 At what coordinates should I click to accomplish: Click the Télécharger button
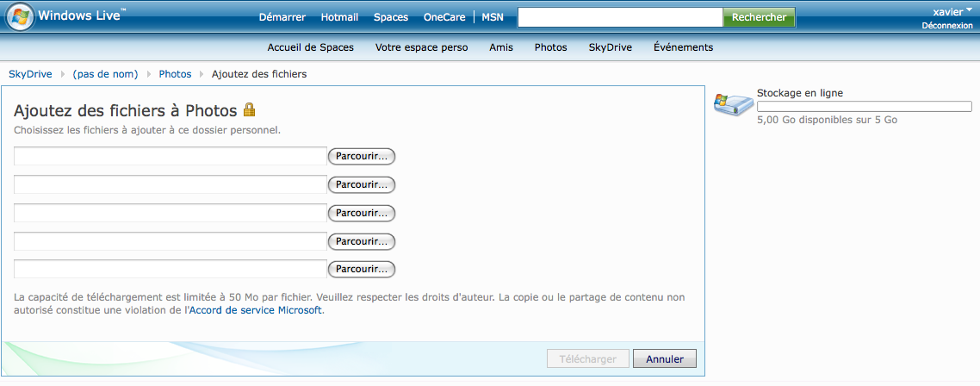pos(587,359)
